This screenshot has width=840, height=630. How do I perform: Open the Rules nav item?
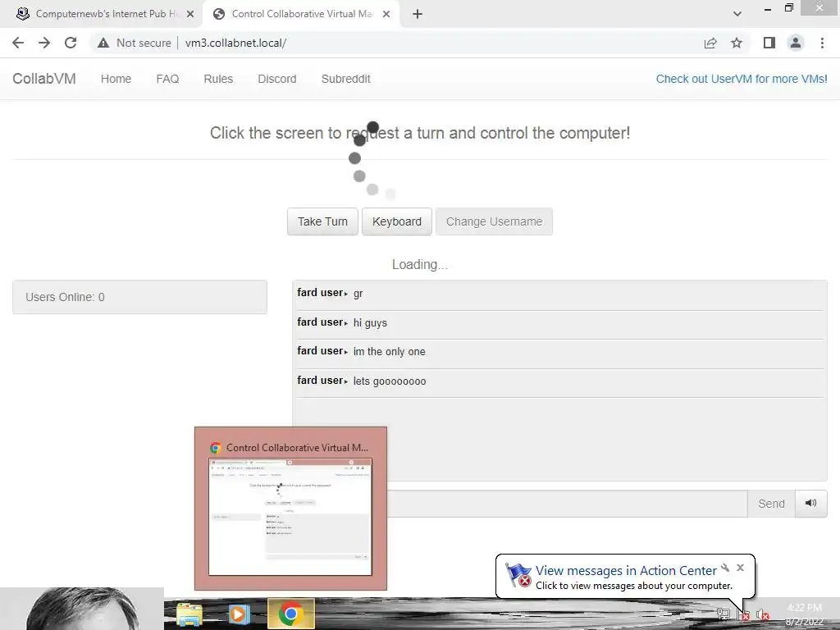(x=218, y=79)
